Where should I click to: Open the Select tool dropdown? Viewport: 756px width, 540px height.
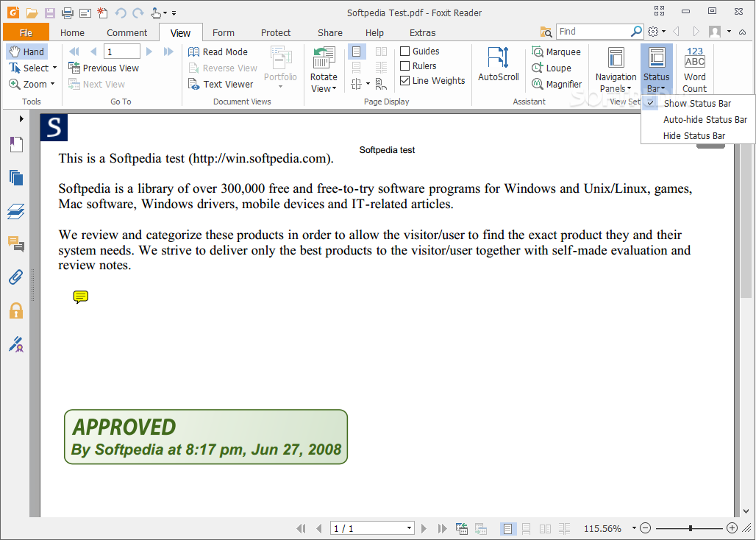pyautogui.click(x=33, y=68)
